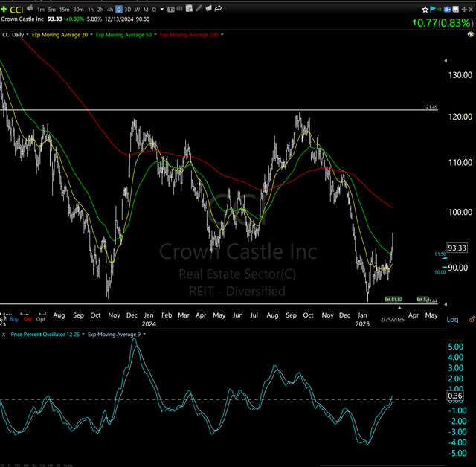Click the share arrow icon
The width and height of the screenshot is (476, 467).
(x=218, y=8)
